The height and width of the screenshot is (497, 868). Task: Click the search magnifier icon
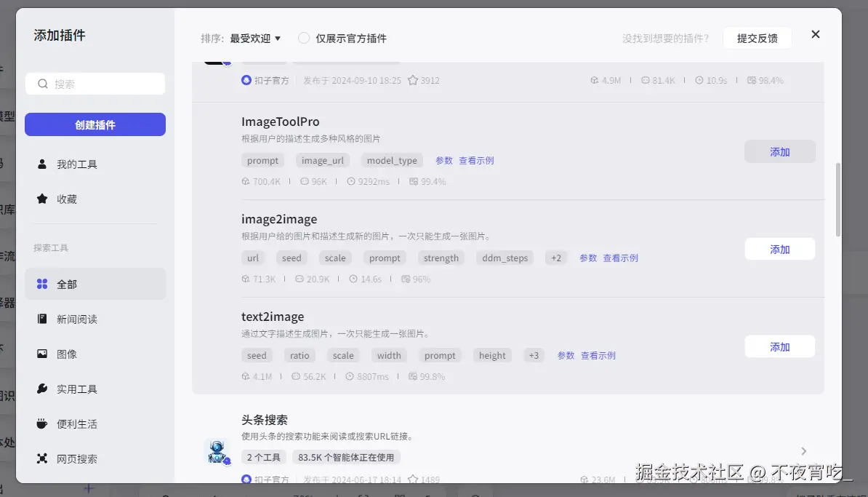tap(43, 84)
